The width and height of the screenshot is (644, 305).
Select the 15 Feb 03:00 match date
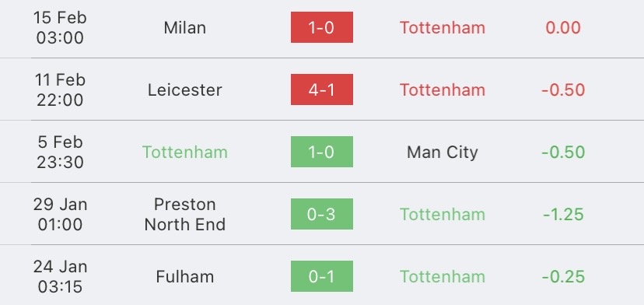60,27
